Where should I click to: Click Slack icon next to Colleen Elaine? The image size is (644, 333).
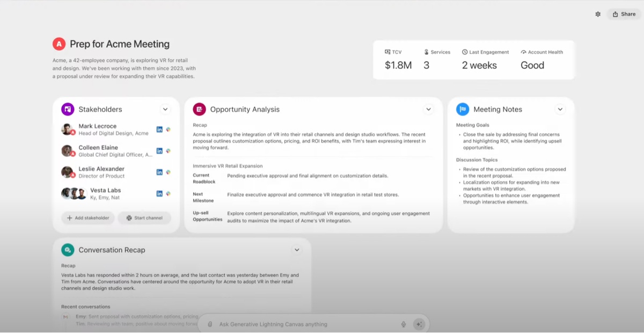coord(168,151)
